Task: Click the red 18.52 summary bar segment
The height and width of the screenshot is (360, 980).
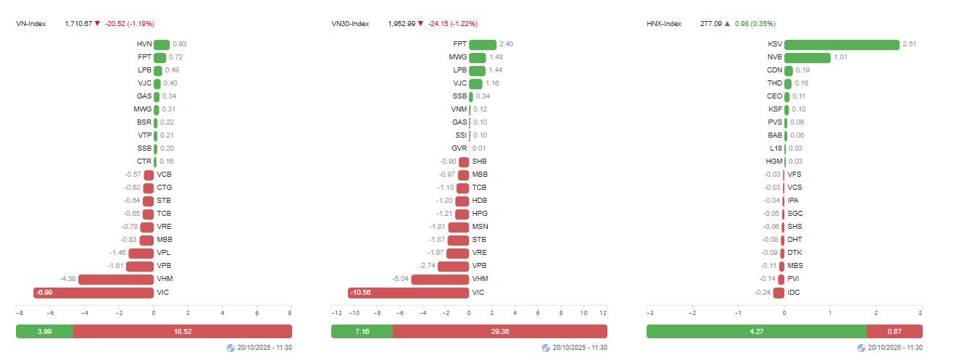Action: pyautogui.click(x=182, y=331)
